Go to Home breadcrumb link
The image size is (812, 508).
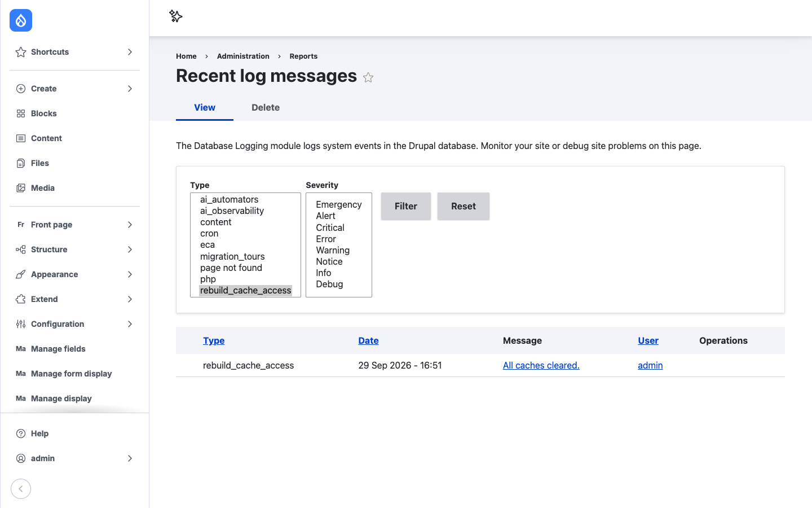point(186,56)
